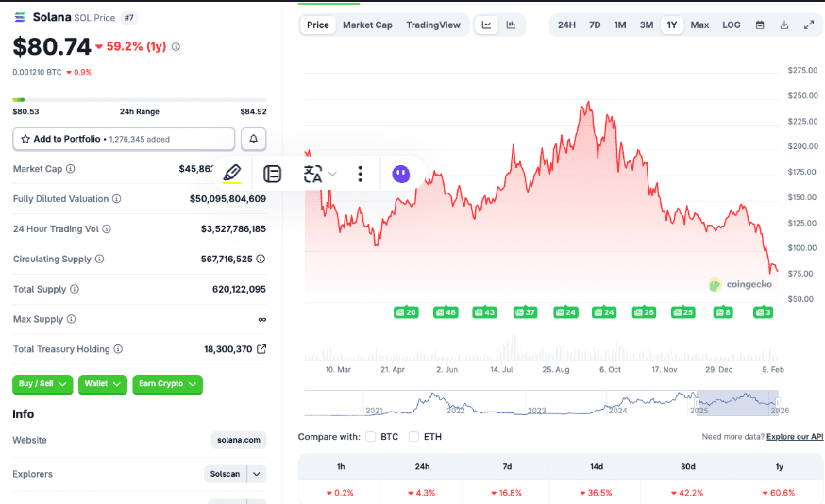Screen dimensions: 825x504
Task: Enable BTC comparison checkbox
Action: click(371, 437)
